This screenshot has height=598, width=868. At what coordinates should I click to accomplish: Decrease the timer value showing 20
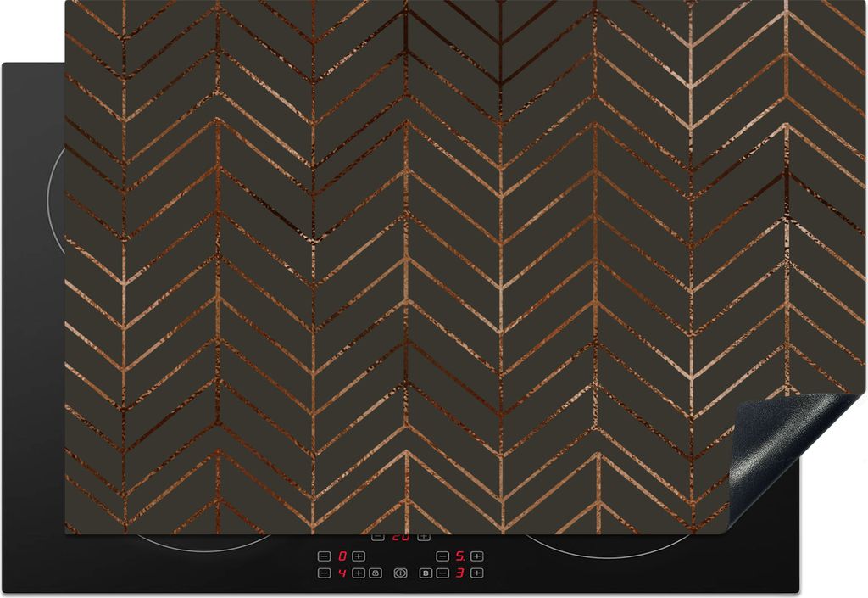coord(378,537)
